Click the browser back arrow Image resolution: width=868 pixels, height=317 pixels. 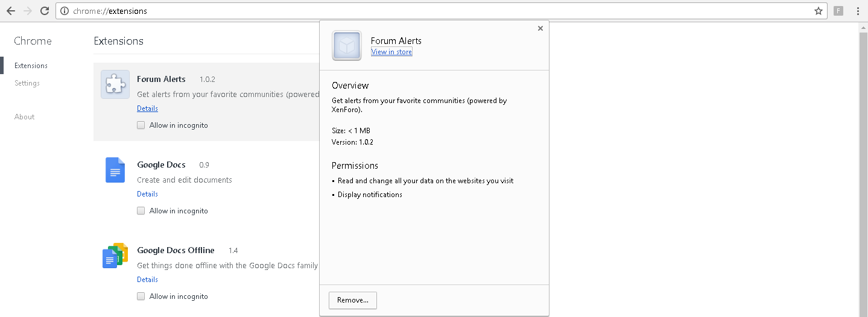coord(10,11)
